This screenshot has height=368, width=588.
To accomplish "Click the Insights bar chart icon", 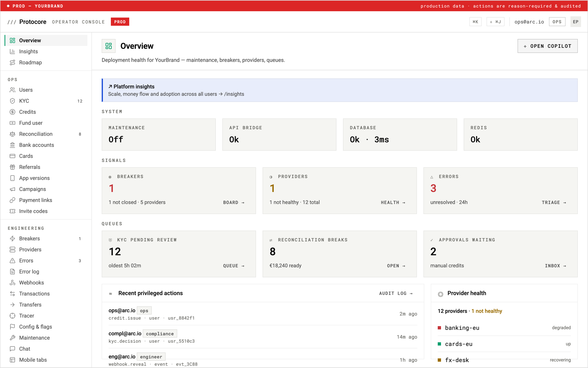I will pyautogui.click(x=12, y=51).
